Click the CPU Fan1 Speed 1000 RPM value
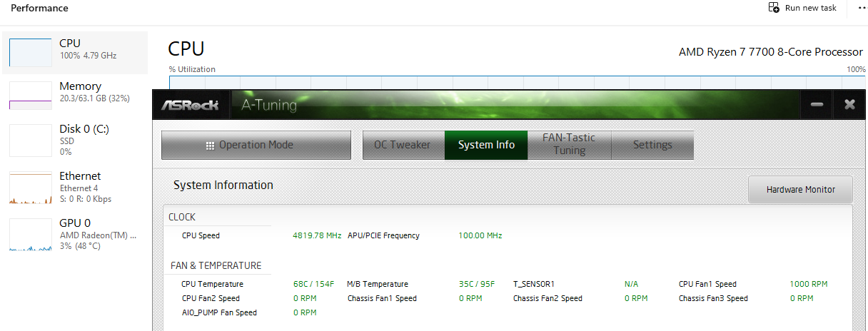 point(809,284)
